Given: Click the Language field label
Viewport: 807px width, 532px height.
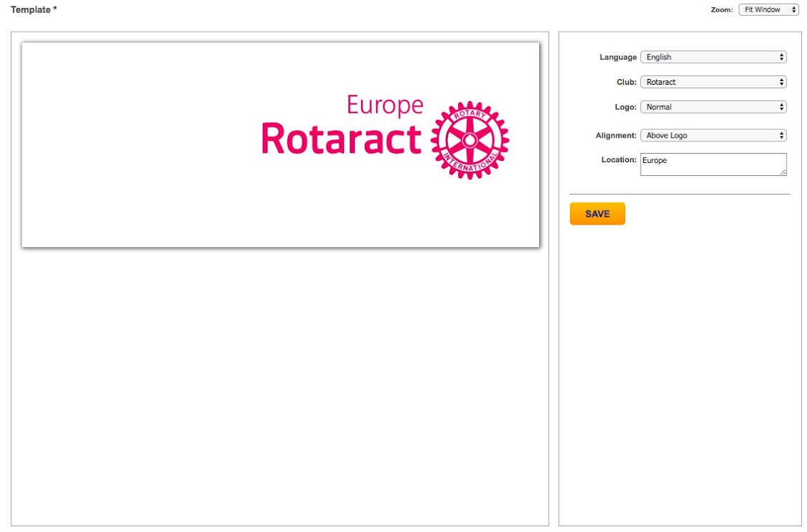Looking at the screenshot, I should pyautogui.click(x=617, y=57).
